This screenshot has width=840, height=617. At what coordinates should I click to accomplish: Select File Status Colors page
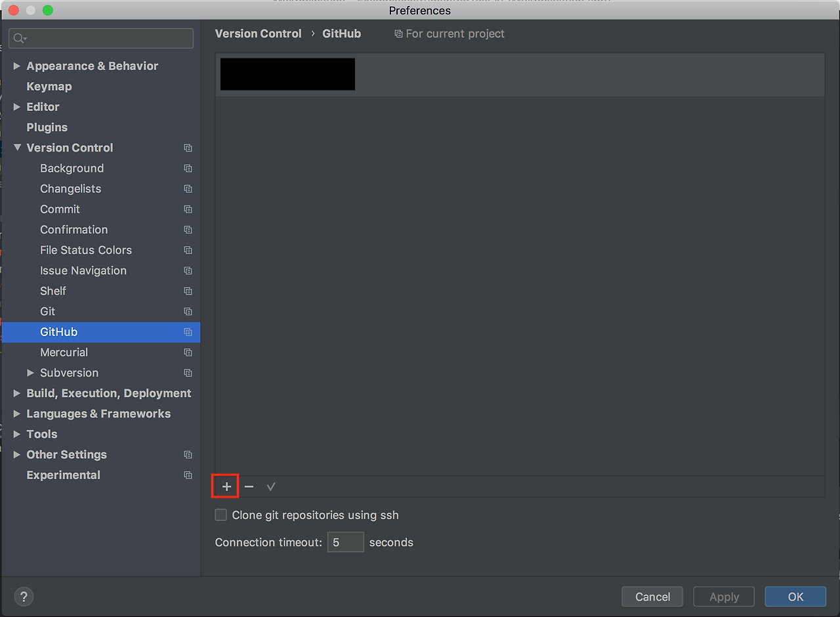click(86, 250)
